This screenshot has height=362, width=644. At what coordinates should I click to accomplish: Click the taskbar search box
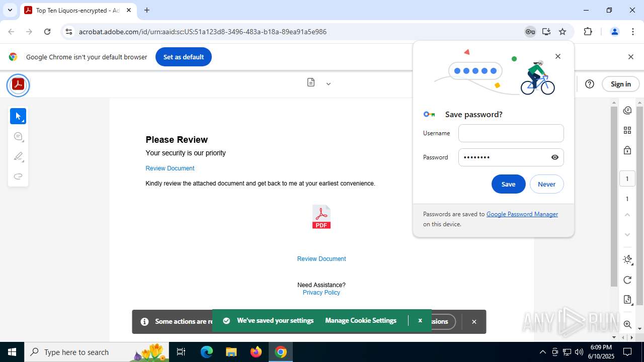(97, 352)
